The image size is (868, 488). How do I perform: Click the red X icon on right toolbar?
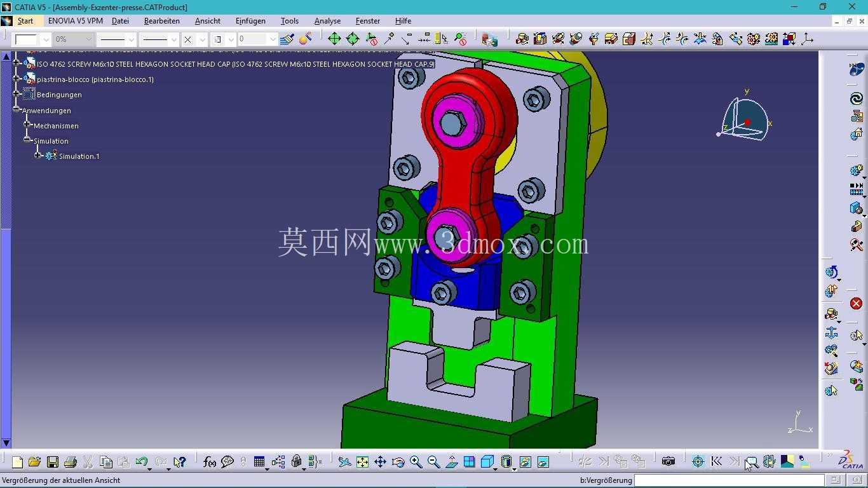tap(856, 304)
